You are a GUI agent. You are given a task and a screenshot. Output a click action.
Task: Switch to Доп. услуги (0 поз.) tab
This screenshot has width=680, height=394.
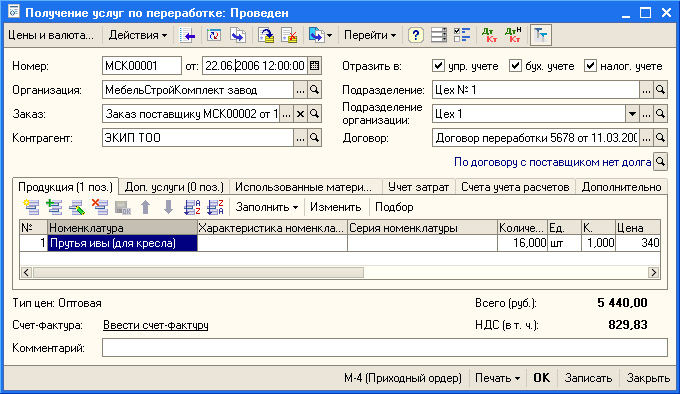174,187
